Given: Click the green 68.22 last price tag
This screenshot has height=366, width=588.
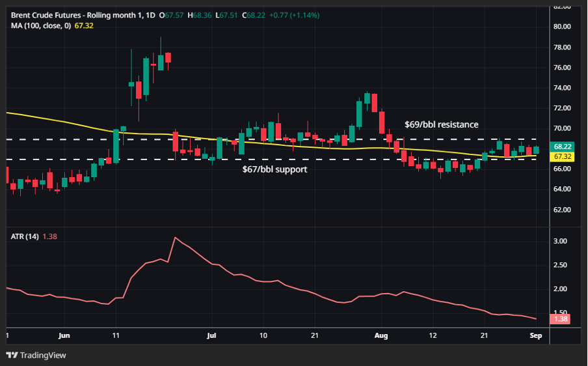Looking at the screenshot, I should tap(563, 147).
